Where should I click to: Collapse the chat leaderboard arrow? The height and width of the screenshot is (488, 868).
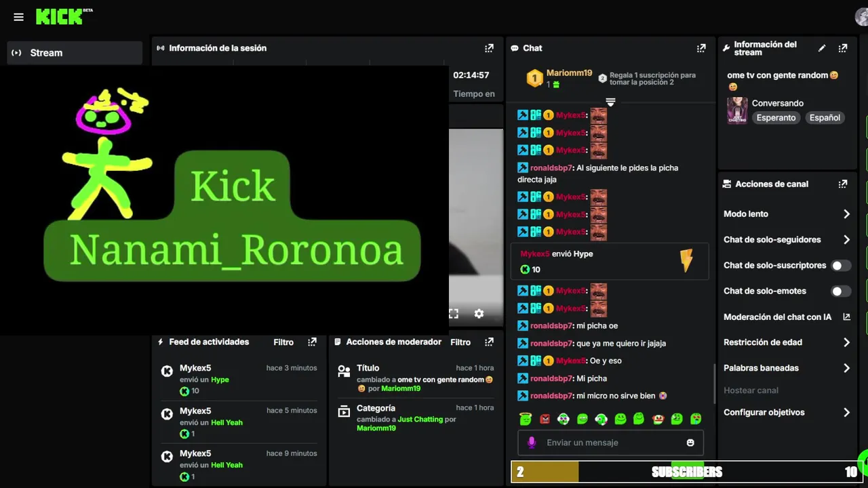pos(610,102)
